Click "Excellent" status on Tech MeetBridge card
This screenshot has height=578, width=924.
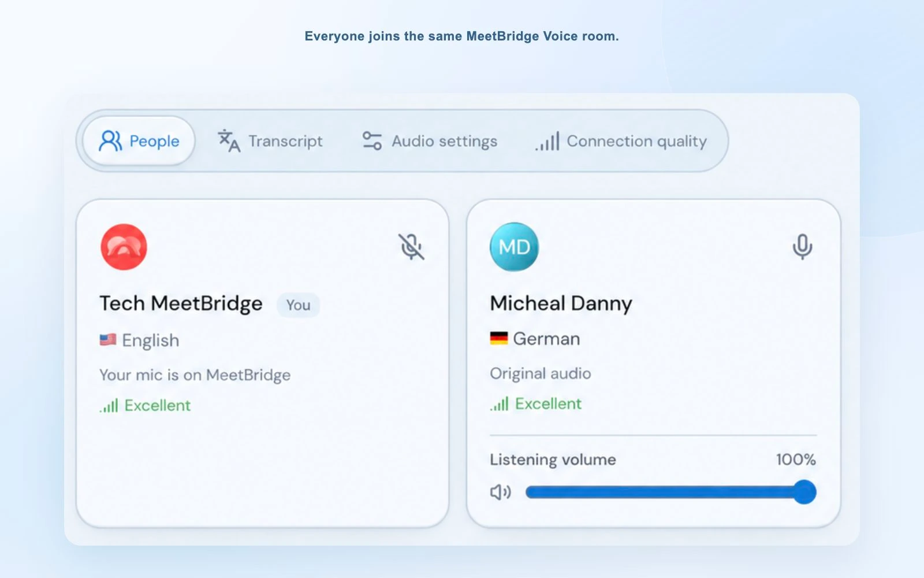tap(158, 405)
